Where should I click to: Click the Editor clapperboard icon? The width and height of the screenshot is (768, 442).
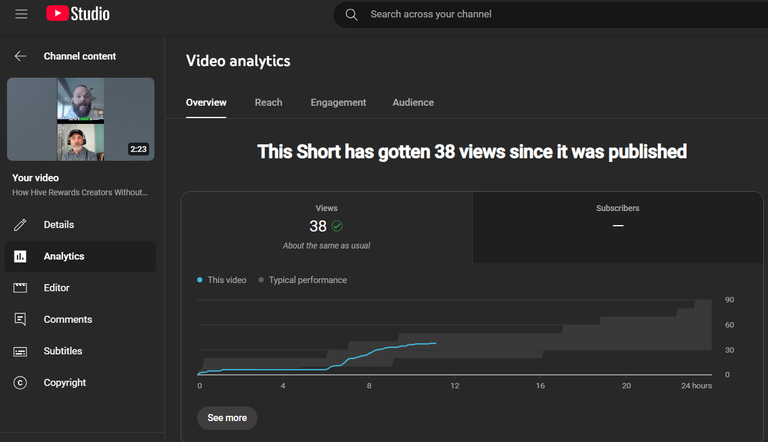[20, 288]
